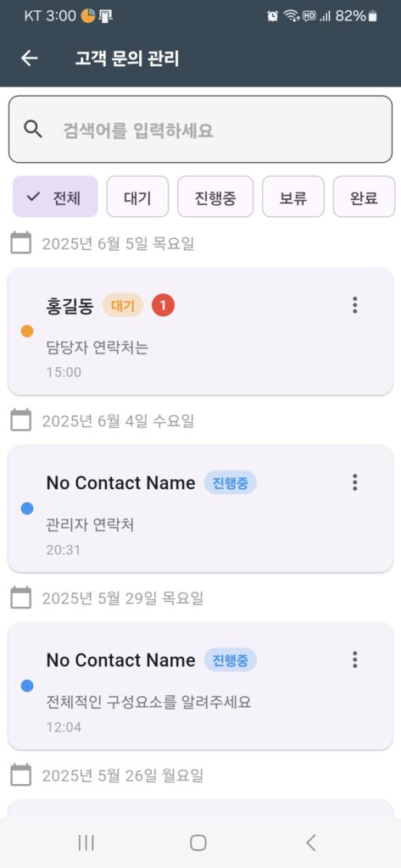Image resolution: width=401 pixels, height=868 pixels.
Task: Tap the search magnifier icon
Action: [34, 130]
